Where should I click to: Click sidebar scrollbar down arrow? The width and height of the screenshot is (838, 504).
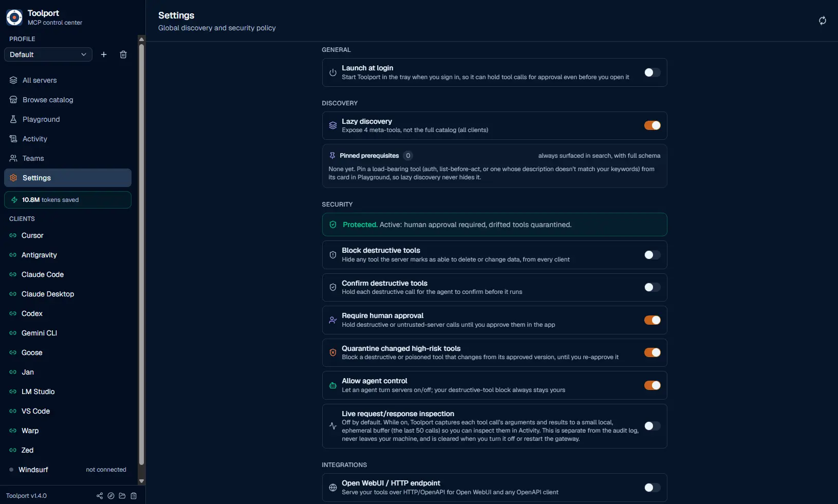(141, 481)
